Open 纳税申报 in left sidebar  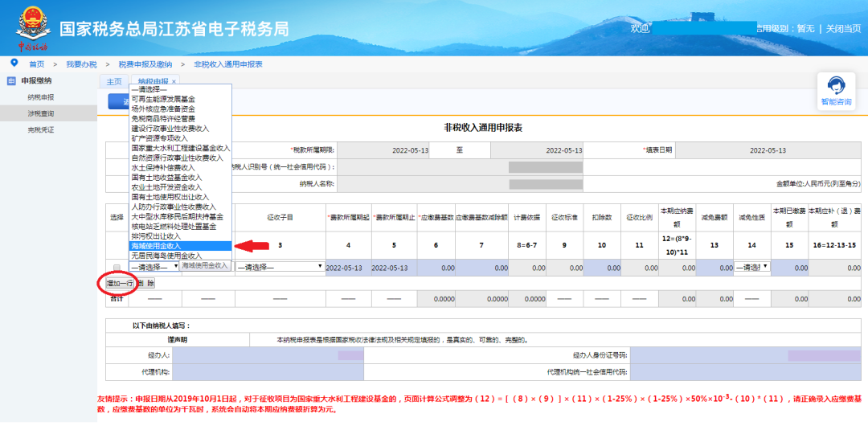[x=40, y=97]
